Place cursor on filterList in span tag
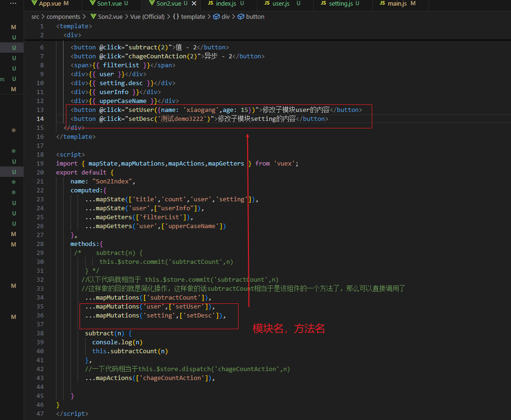 click(121, 65)
